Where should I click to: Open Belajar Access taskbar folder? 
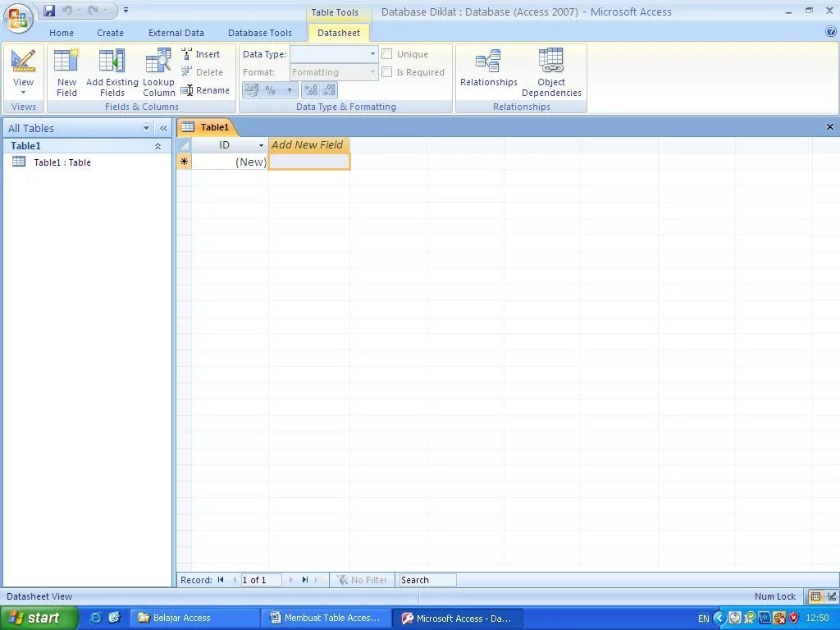click(194, 618)
